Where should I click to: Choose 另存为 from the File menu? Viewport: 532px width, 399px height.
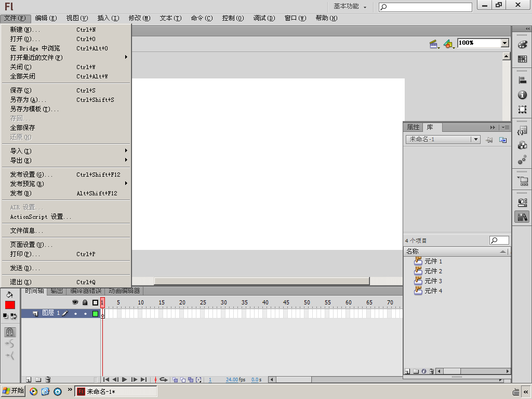pyautogui.click(x=66, y=99)
